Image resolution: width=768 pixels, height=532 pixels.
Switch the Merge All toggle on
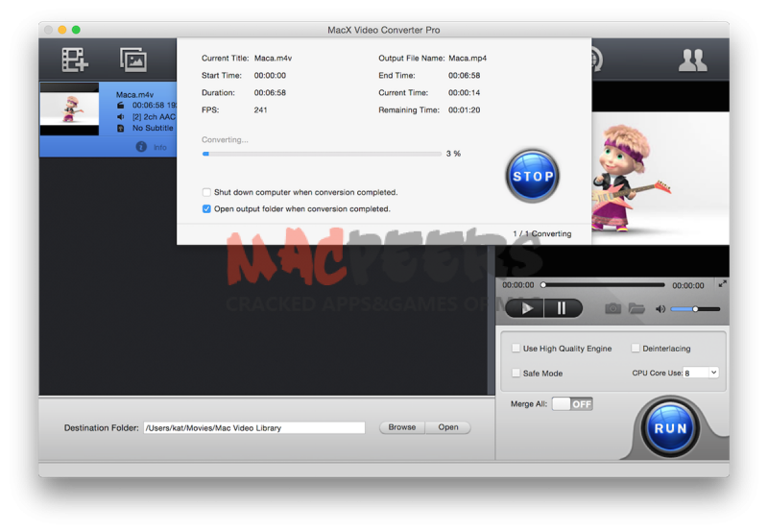pos(572,403)
